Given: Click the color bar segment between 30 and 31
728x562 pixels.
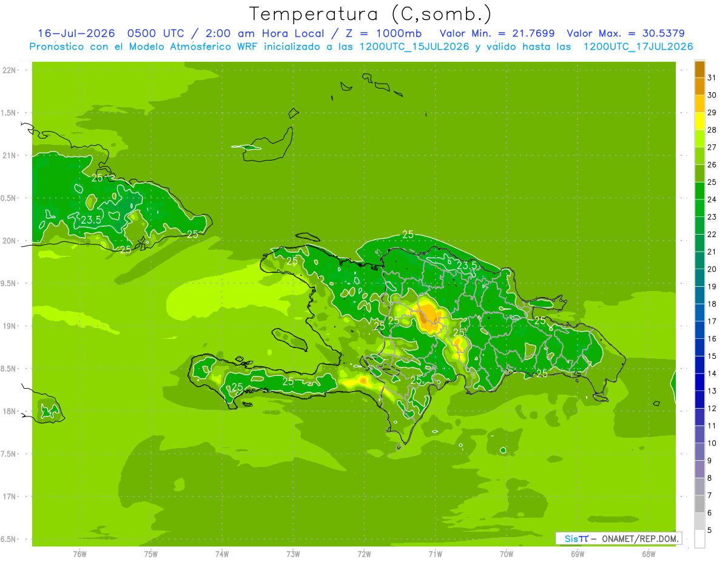Looking at the screenshot, I should coord(699,87).
